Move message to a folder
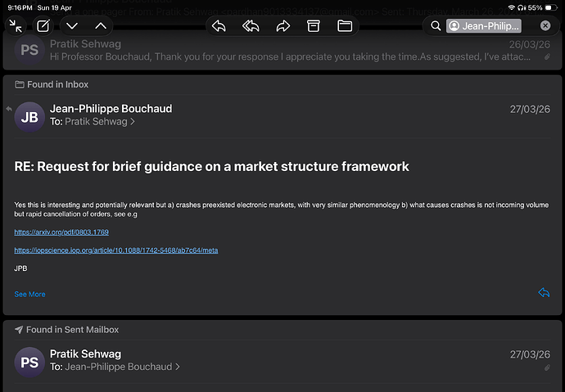 345,26
